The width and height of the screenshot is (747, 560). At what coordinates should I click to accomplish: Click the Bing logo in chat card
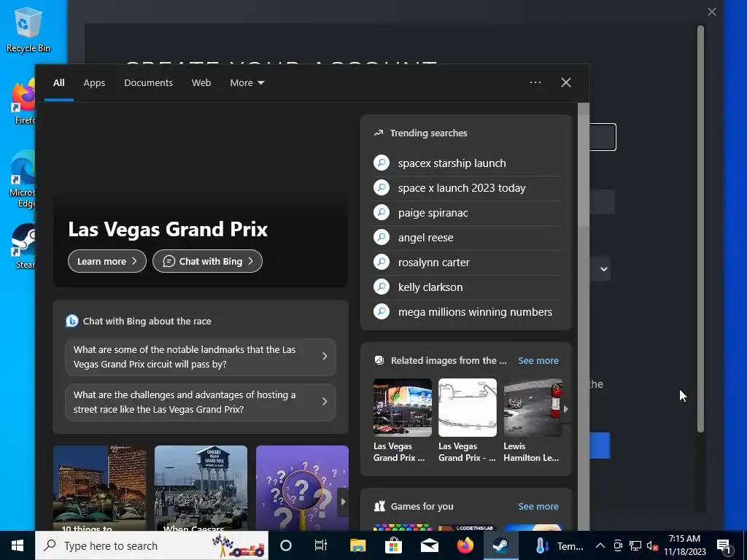(x=72, y=321)
